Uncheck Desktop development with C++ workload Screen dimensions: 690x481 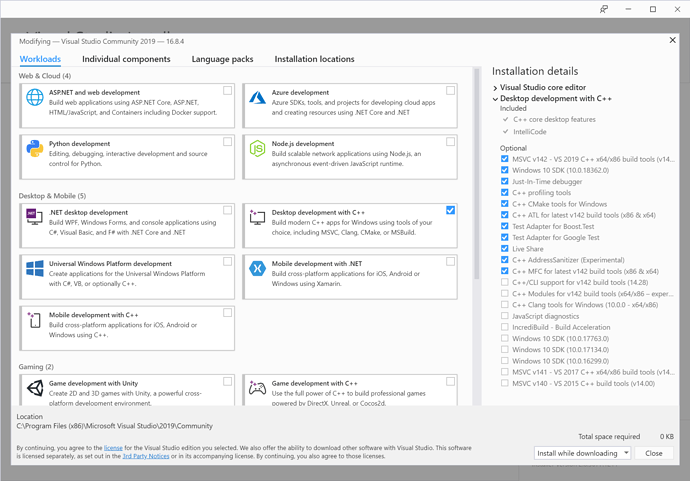(x=450, y=210)
